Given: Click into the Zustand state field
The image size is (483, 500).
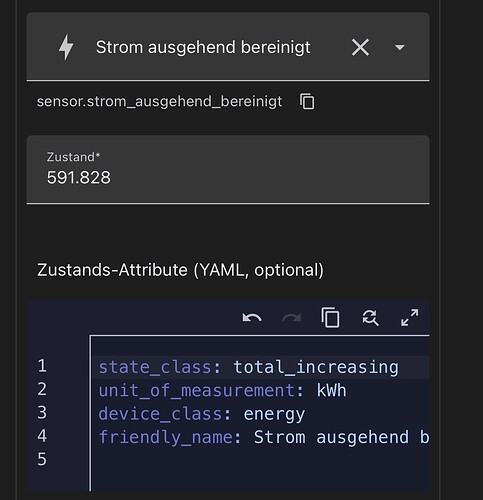Looking at the screenshot, I should coord(228,170).
